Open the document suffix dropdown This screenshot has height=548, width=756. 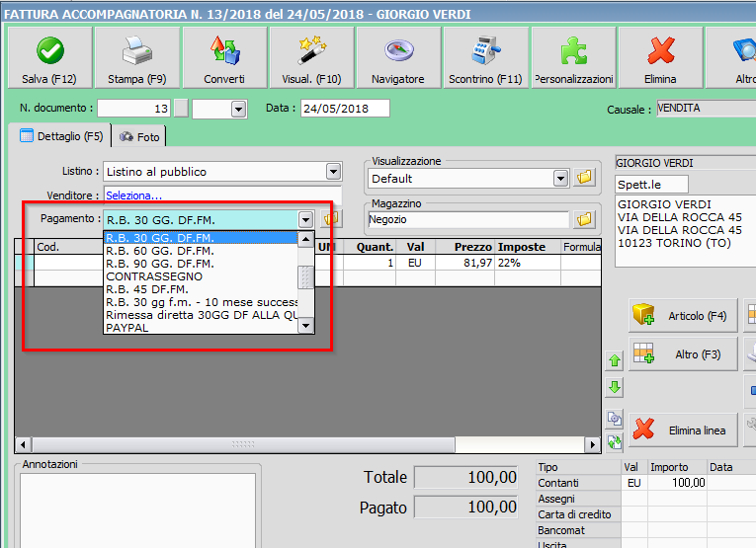coord(238,109)
